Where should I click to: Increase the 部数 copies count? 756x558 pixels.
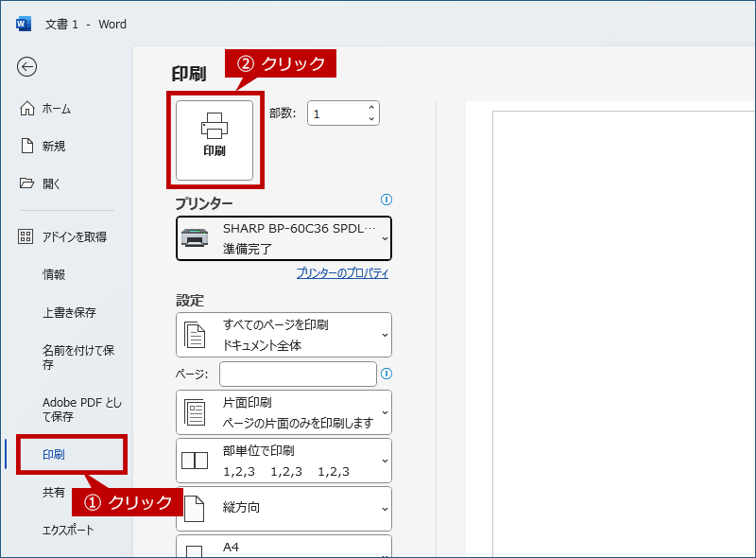371,108
